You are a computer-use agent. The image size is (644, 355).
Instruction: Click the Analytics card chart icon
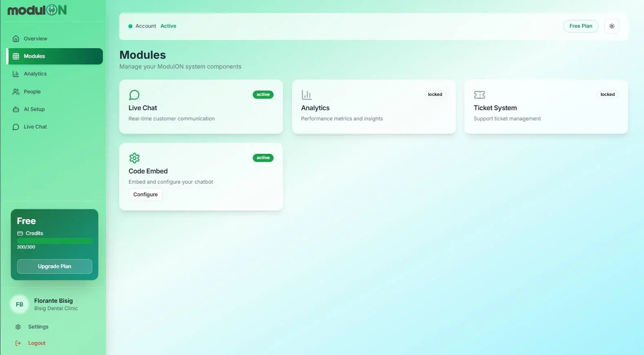pyautogui.click(x=307, y=95)
